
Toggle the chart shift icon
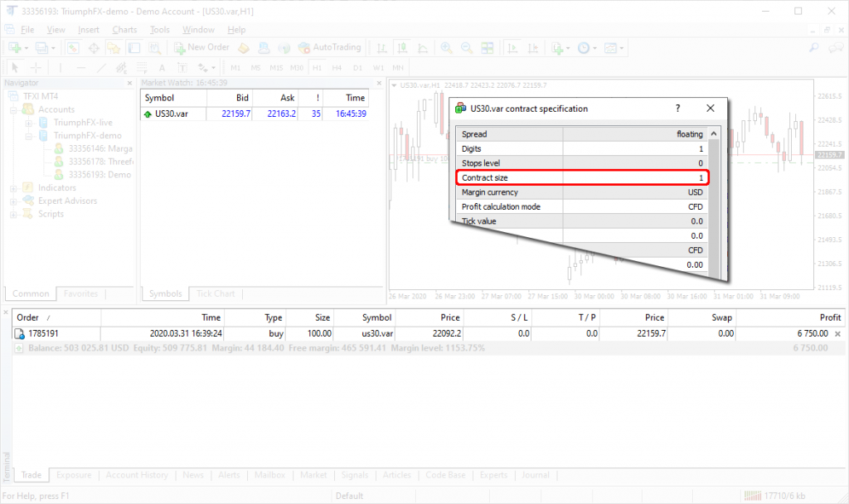[x=533, y=48]
